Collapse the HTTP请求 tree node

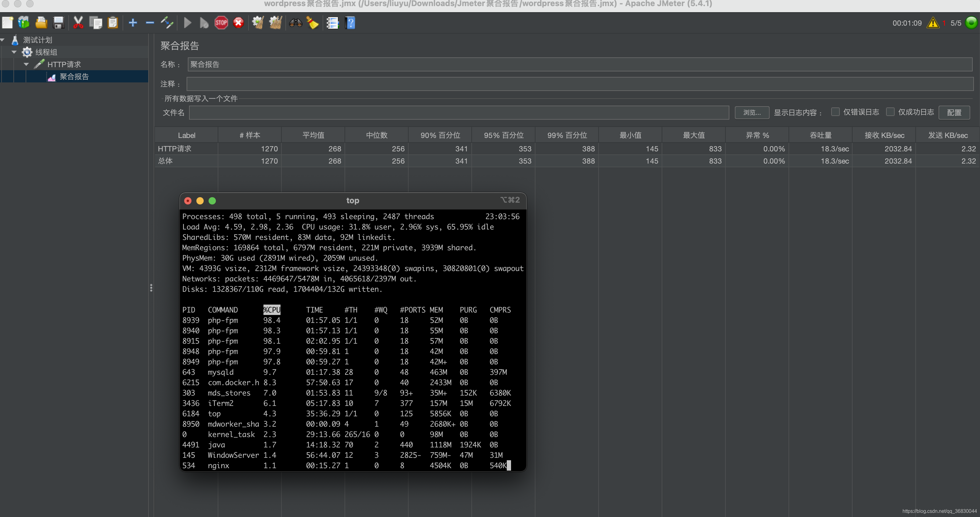[26, 64]
